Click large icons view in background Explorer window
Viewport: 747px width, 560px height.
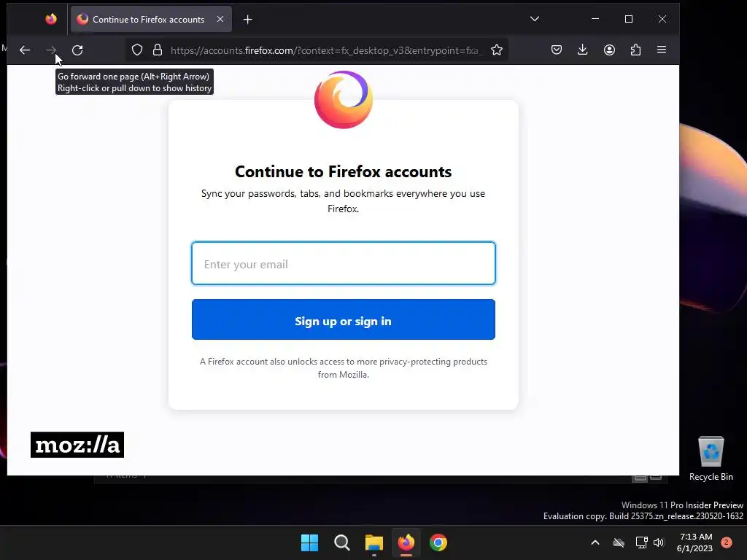pyautogui.click(x=656, y=478)
